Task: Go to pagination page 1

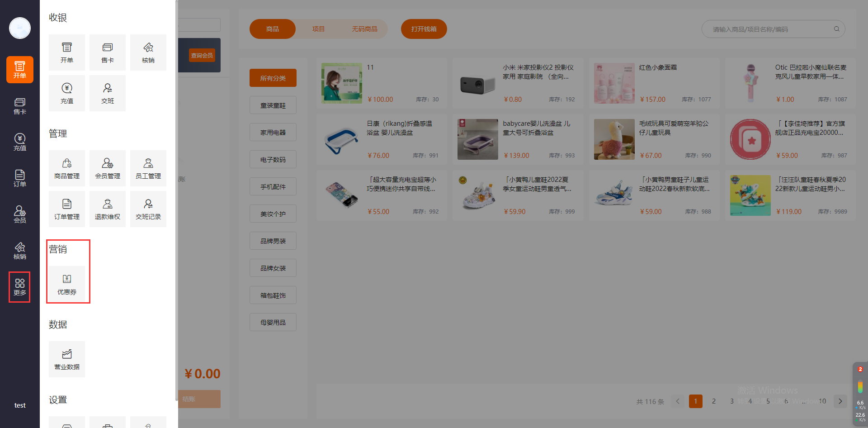Action: [696, 401]
